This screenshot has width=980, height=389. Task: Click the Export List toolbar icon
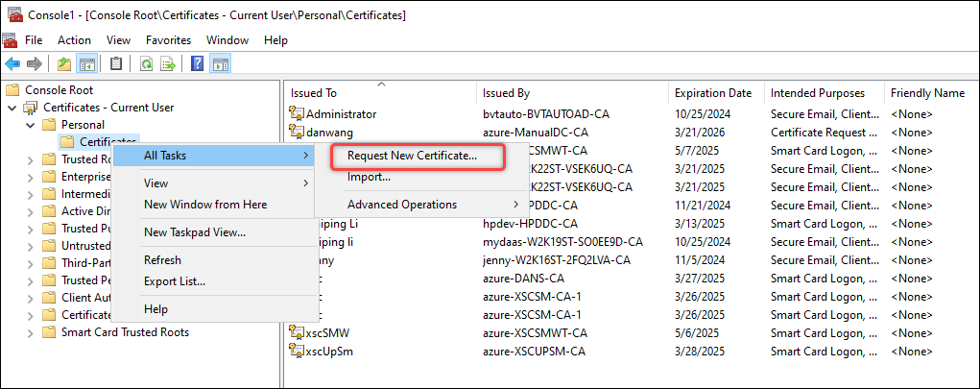[168, 64]
